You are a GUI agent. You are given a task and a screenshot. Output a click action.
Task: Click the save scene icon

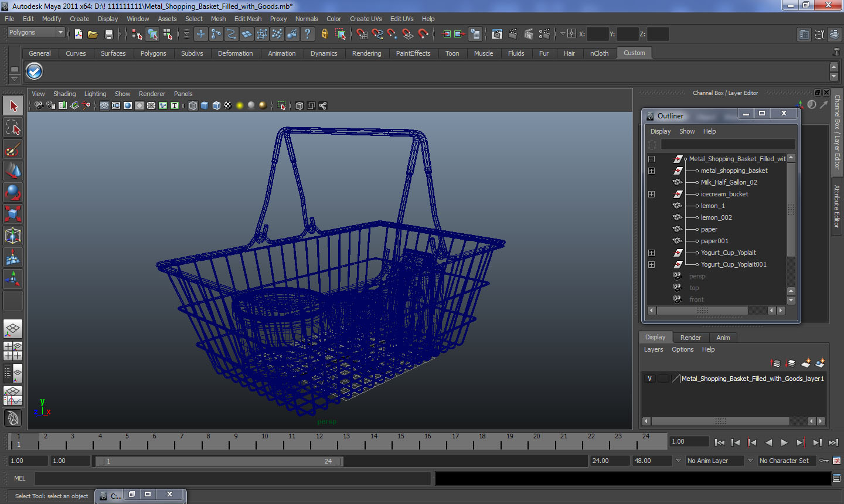[x=108, y=34]
